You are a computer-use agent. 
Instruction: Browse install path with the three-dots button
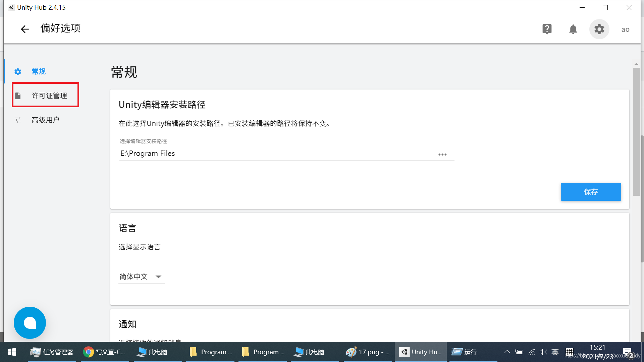tap(442, 155)
